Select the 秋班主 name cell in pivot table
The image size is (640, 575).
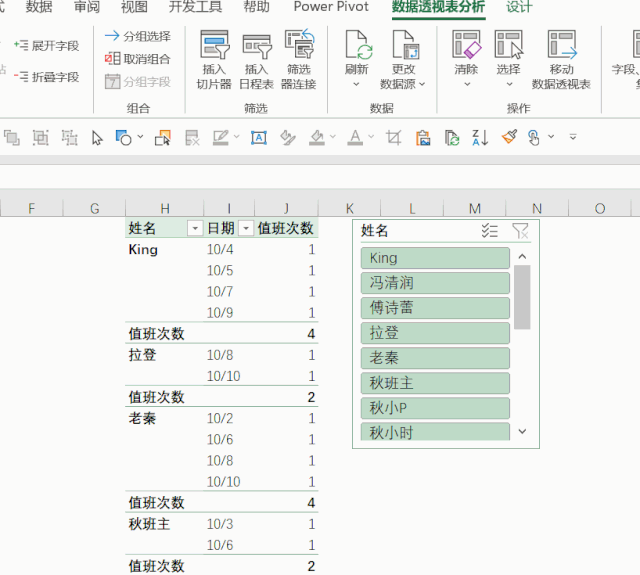[164, 524]
